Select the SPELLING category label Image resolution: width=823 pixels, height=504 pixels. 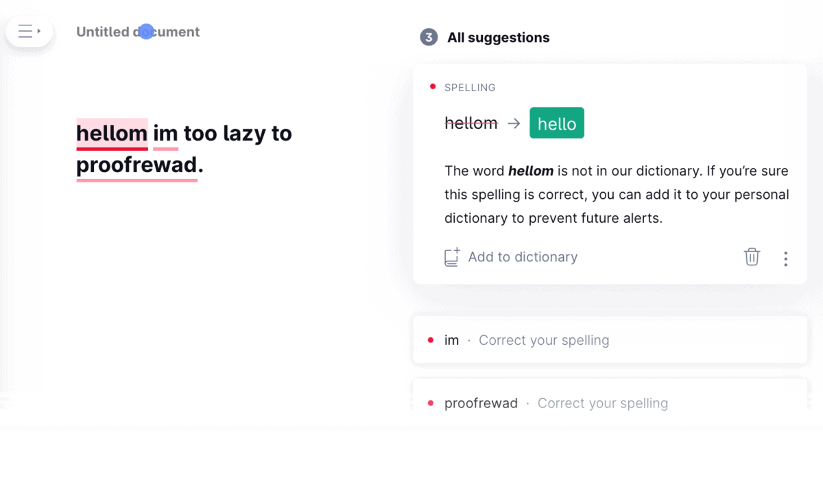pyautogui.click(x=470, y=87)
